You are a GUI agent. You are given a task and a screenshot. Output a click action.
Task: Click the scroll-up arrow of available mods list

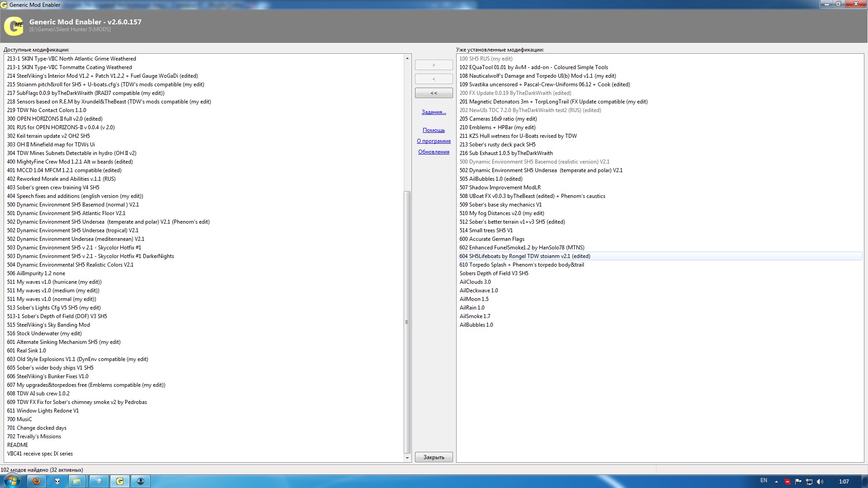point(407,58)
